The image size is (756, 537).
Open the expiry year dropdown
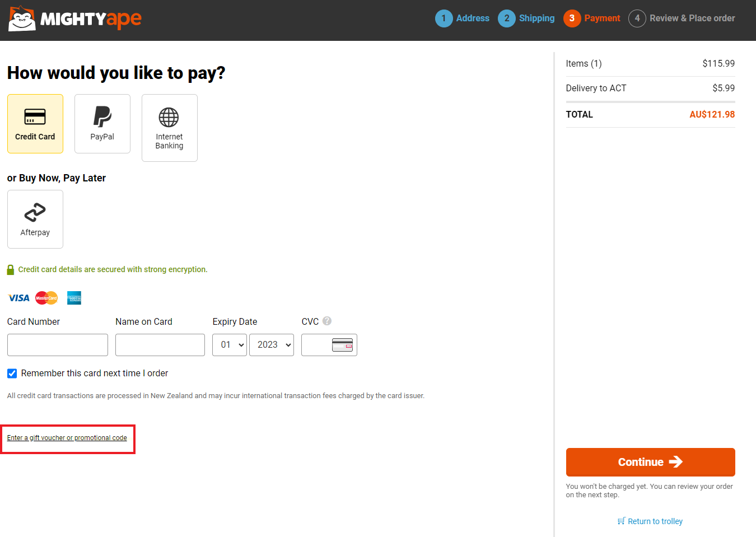272,345
